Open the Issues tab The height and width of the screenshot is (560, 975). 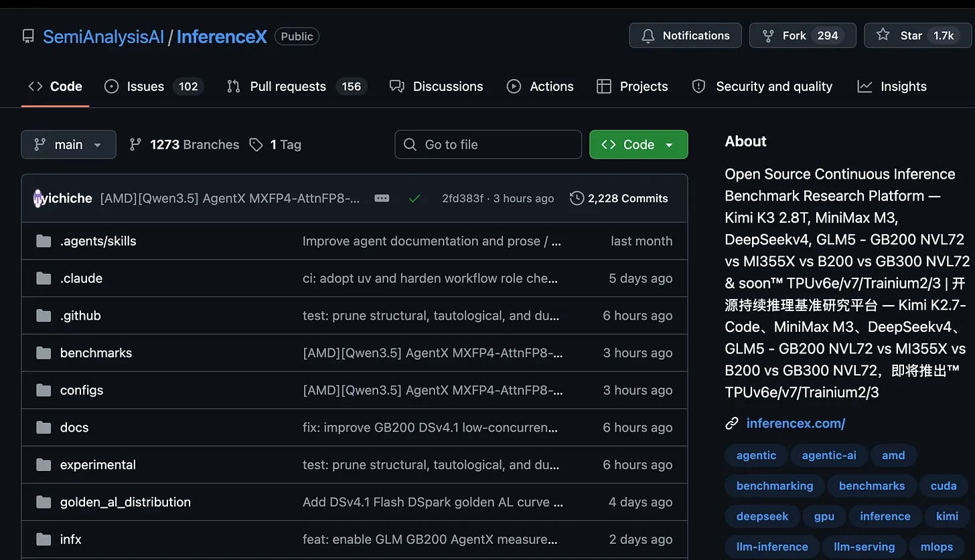[154, 86]
